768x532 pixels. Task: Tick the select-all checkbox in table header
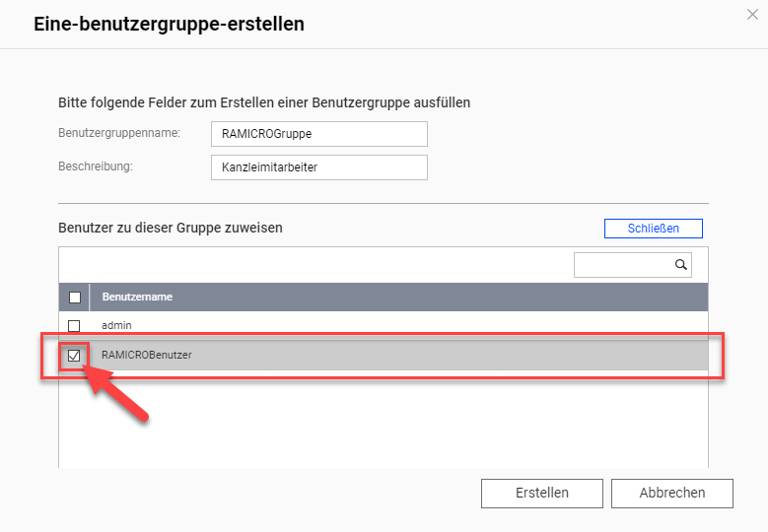click(x=75, y=298)
